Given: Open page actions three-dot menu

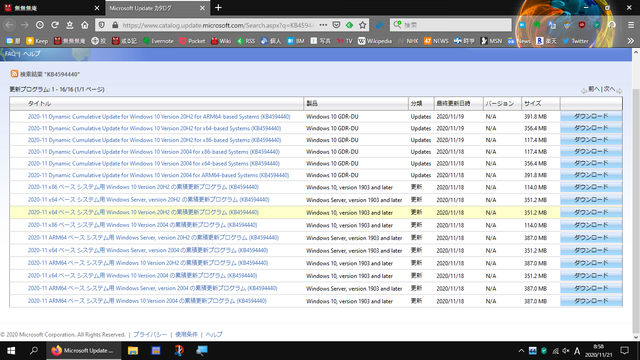Looking at the screenshot, I should [323, 25].
